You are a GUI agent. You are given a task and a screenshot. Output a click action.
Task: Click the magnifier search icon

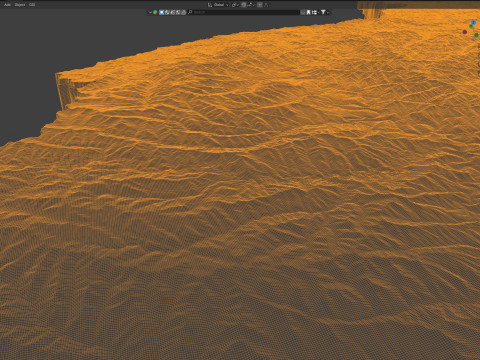pos(190,12)
